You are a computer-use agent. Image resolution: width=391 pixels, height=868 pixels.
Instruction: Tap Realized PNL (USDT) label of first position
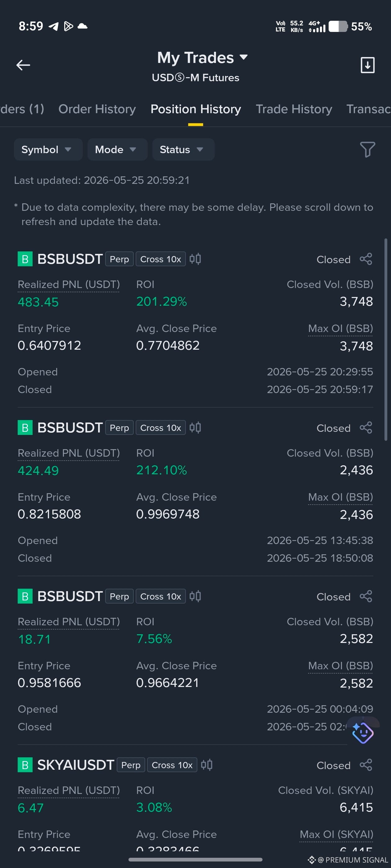[x=69, y=284]
